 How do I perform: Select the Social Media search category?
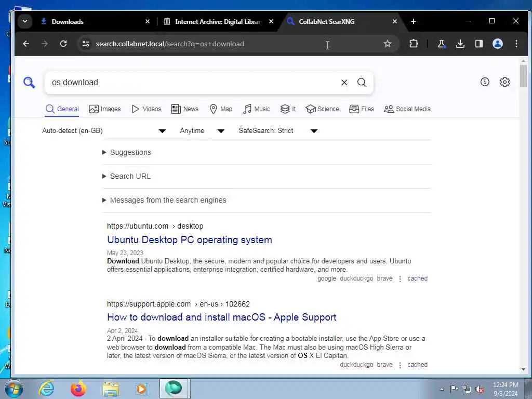pos(407,109)
